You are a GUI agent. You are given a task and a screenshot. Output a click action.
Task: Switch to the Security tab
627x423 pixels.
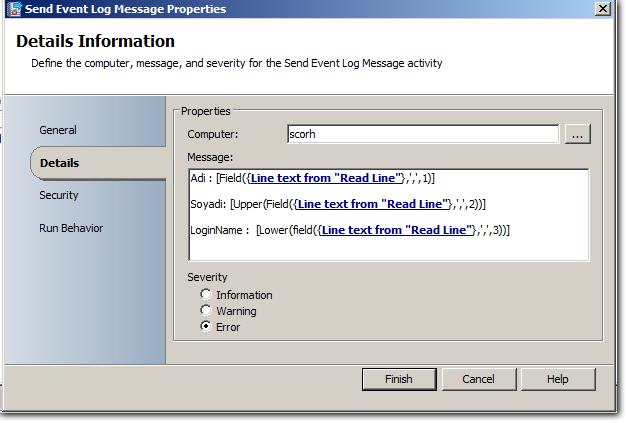coord(59,195)
